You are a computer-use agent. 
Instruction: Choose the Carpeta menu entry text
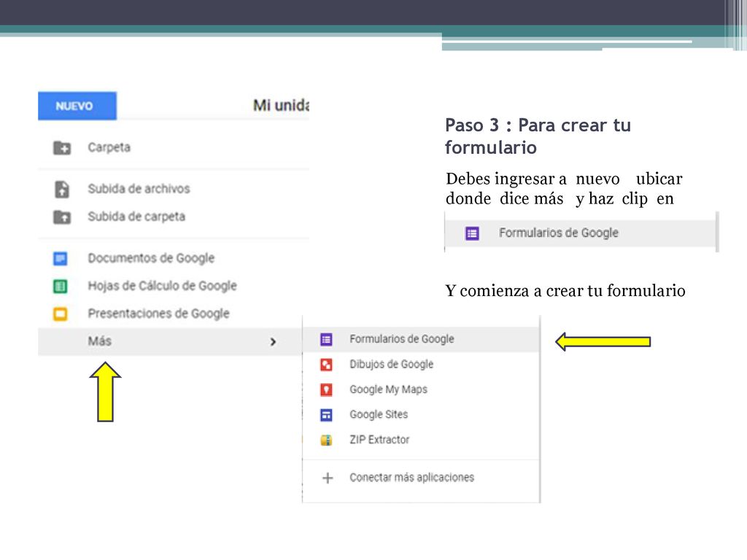click(109, 147)
